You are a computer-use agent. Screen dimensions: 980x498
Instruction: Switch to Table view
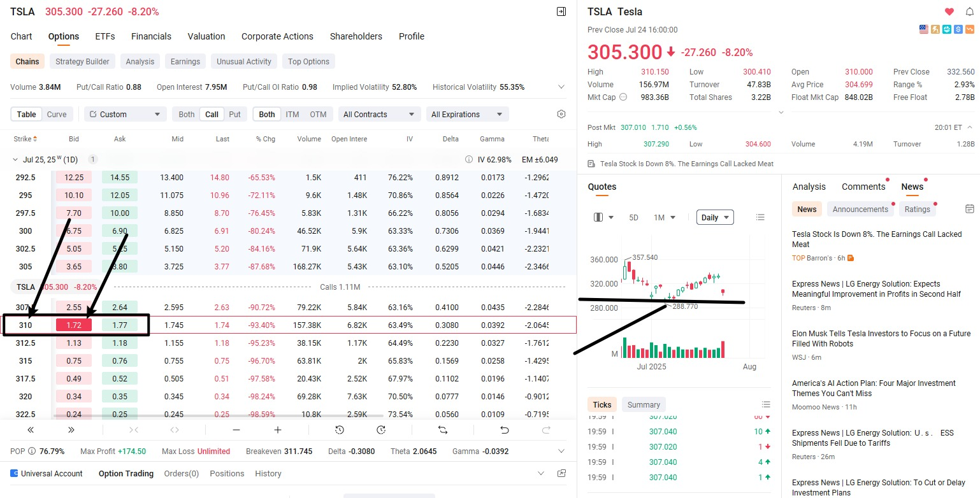point(26,114)
